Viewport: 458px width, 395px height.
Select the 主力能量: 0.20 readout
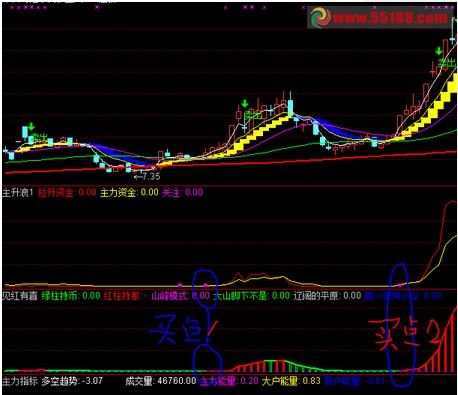[229, 381]
